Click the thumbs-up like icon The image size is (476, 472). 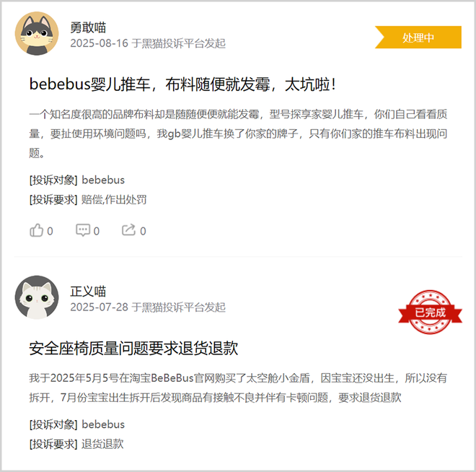[36, 230]
